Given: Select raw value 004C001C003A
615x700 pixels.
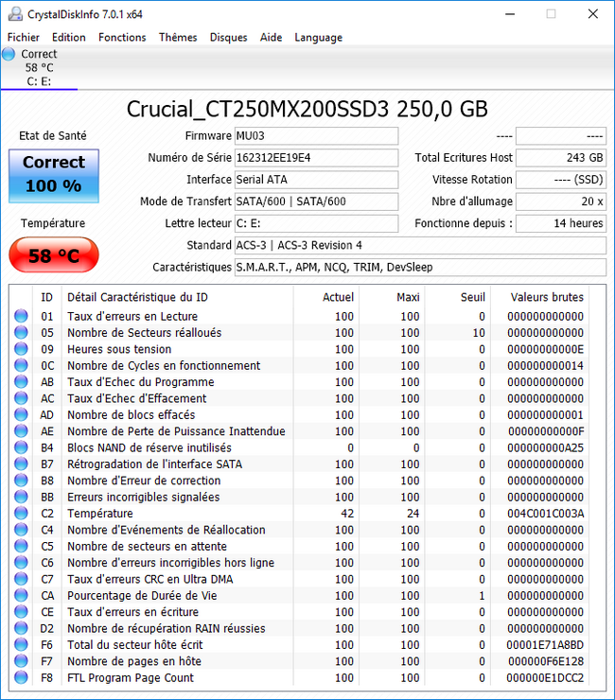Looking at the screenshot, I should coord(545,514).
